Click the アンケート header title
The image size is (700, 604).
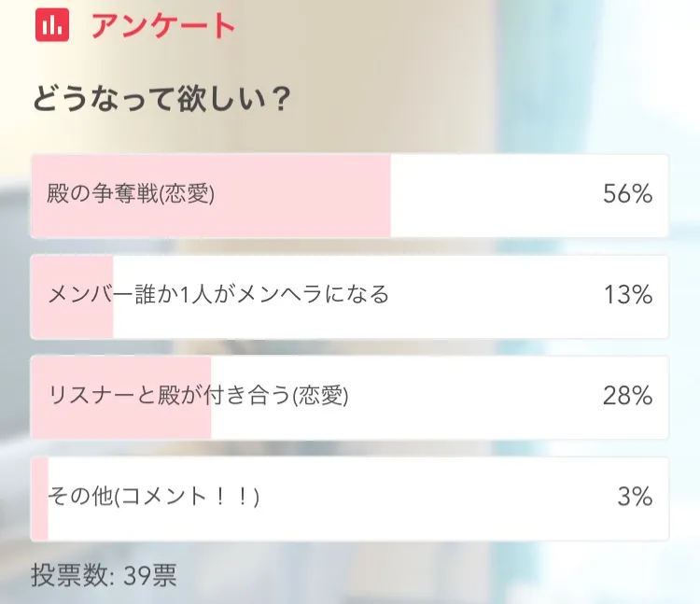(162, 25)
